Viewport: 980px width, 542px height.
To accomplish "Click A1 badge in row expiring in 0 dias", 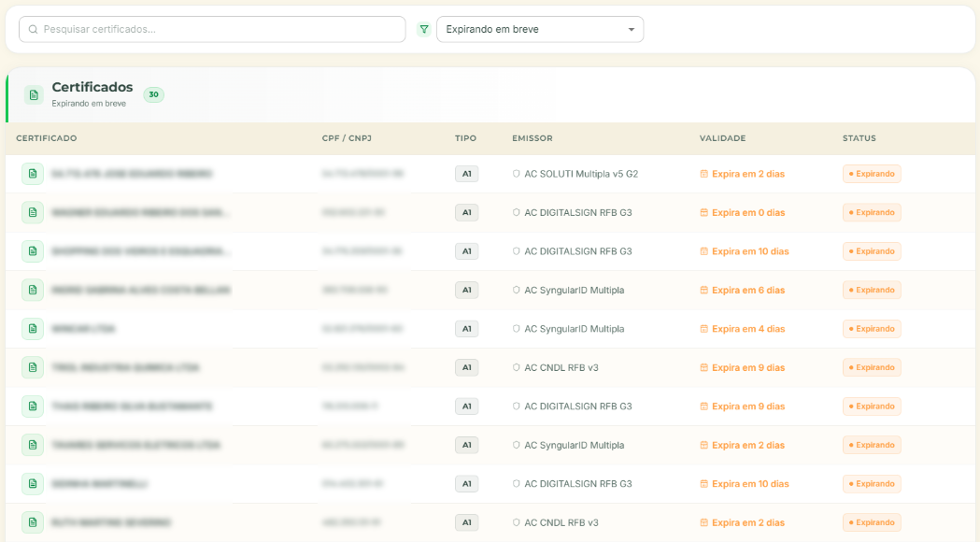I will click(467, 212).
